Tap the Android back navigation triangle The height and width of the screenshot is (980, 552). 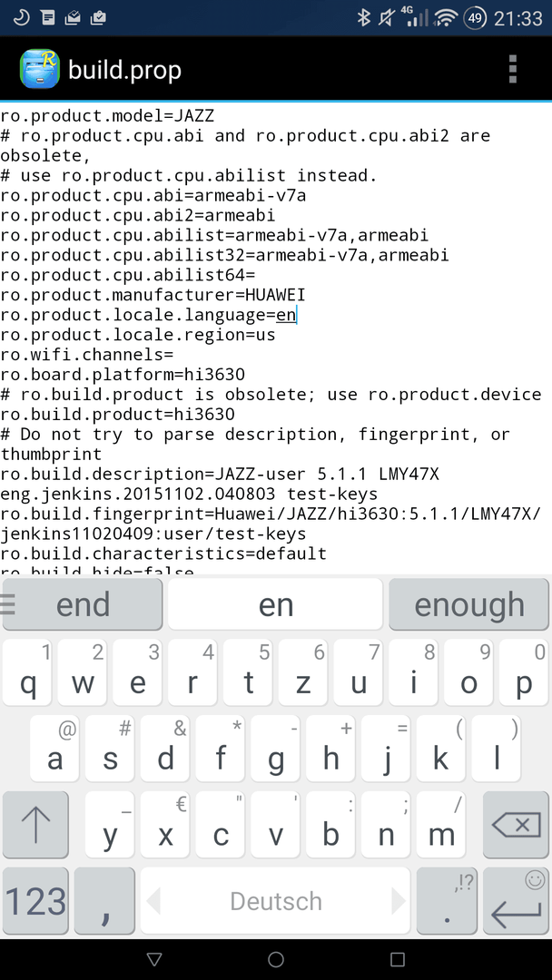153,959
